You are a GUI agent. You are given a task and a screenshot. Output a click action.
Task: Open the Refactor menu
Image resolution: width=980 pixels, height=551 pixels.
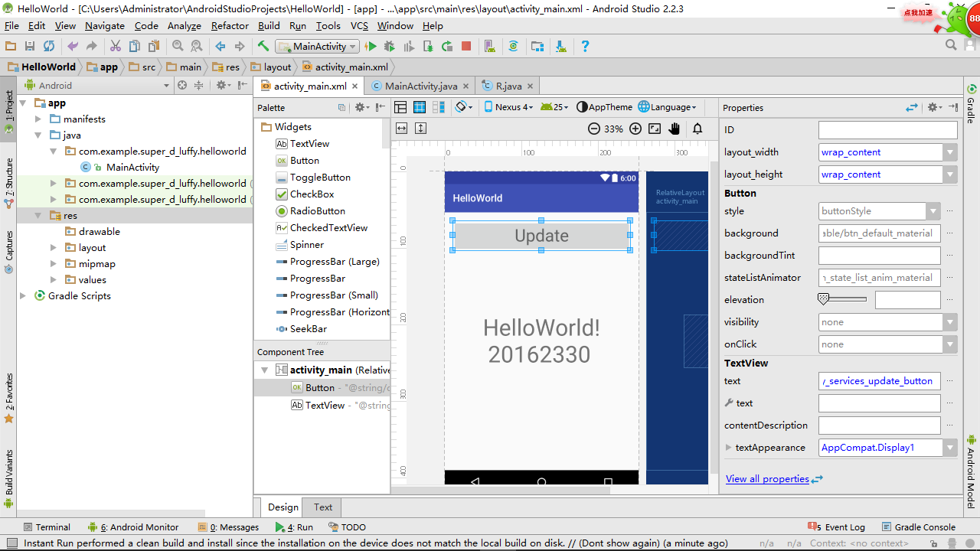pyautogui.click(x=230, y=26)
